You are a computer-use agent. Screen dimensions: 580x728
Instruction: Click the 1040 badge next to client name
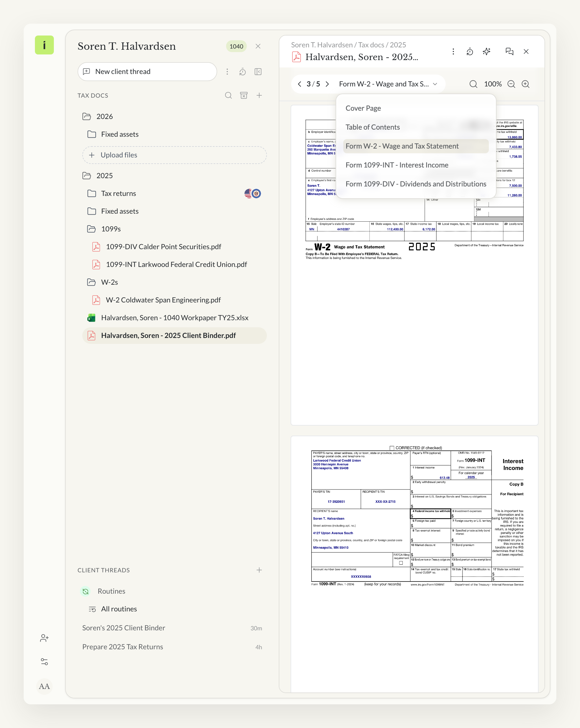pos(236,46)
